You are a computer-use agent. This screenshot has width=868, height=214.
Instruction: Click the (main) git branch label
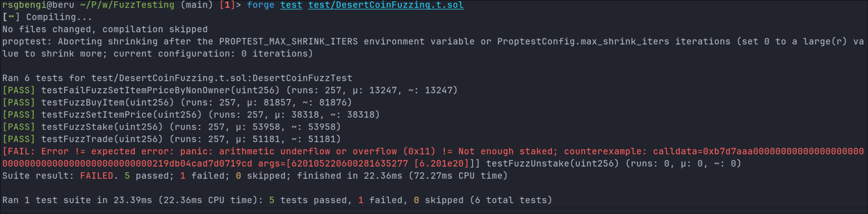click(197, 5)
